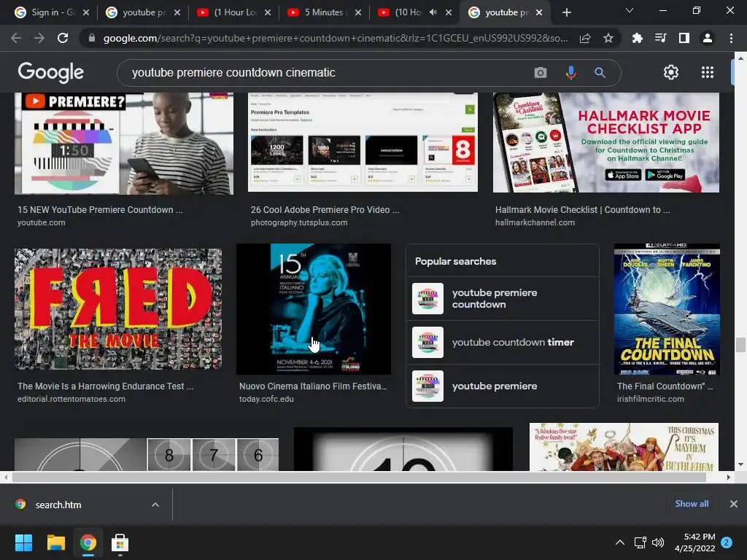Open Nuovo Cinema Italiano Film Festival poster
The width and height of the screenshot is (747, 560).
coord(314,309)
